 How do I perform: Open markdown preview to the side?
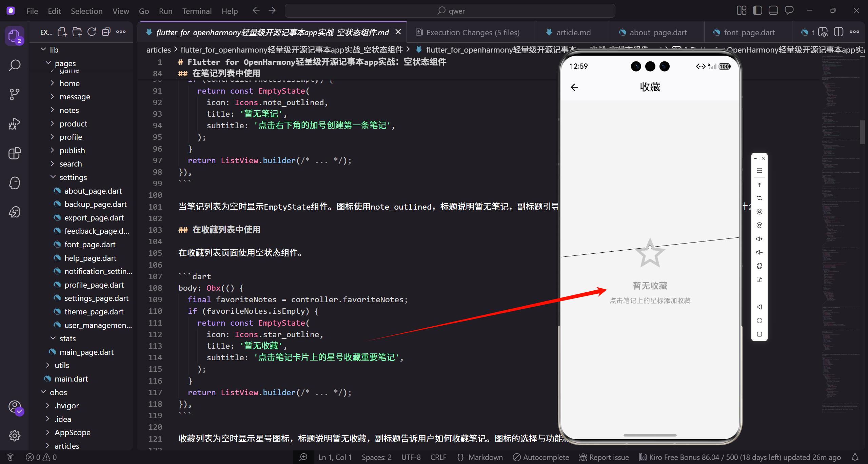pyautogui.click(x=823, y=32)
